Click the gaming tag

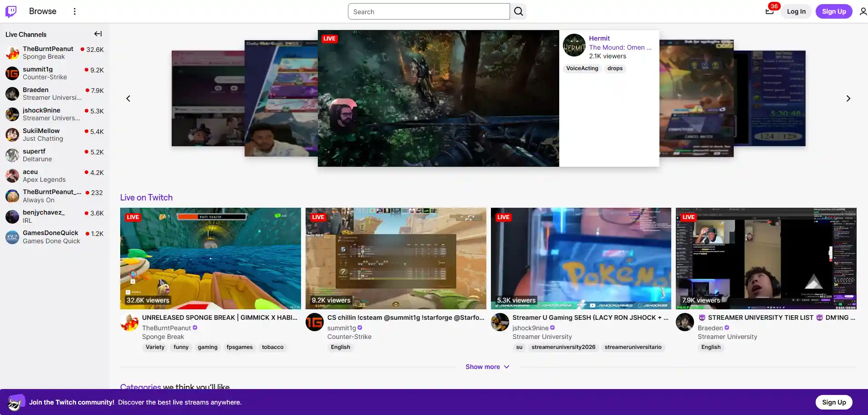pyautogui.click(x=208, y=347)
